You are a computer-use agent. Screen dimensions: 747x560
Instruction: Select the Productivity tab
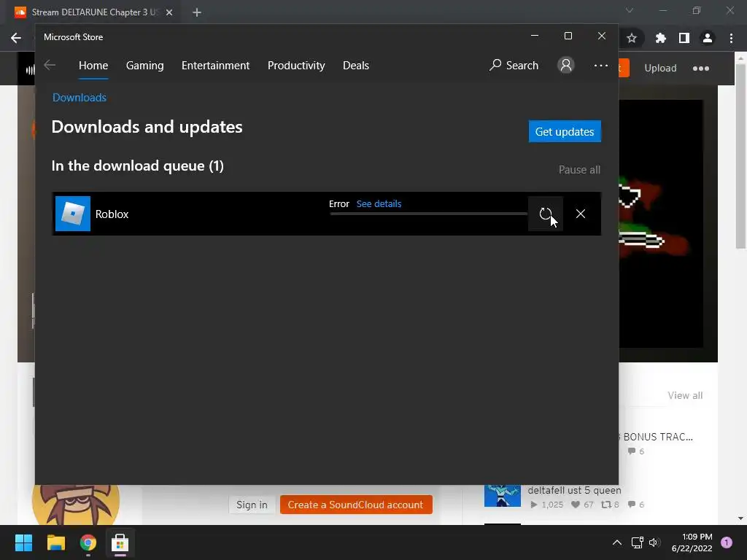296,65
